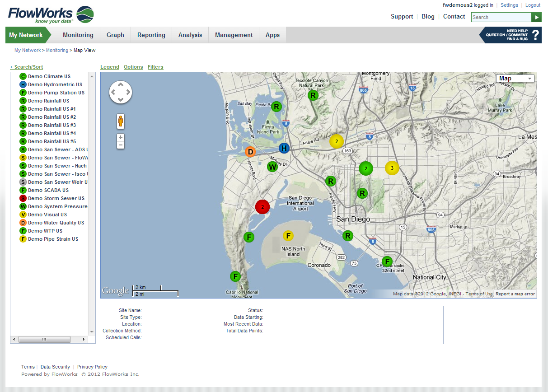Image resolution: width=548 pixels, height=392 pixels.
Task: Click the My Network breadcrumb link
Action: [x=28, y=50]
